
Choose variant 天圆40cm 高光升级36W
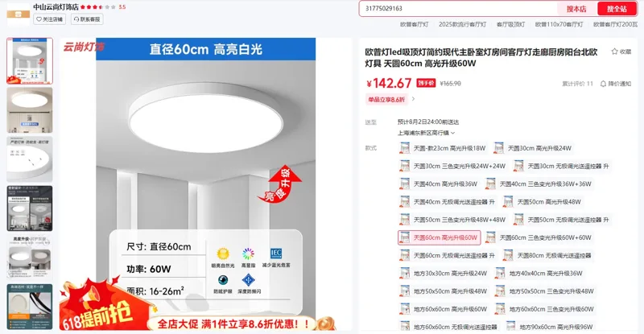coord(439,184)
